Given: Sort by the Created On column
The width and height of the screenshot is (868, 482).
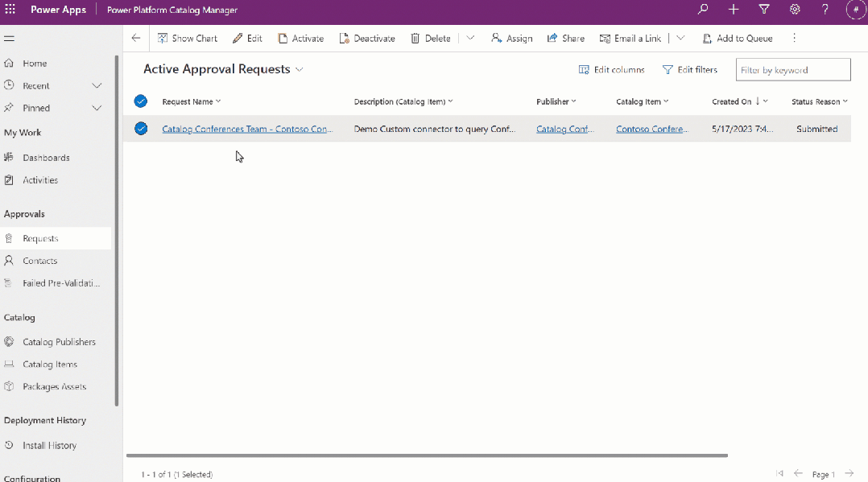Looking at the screenshot, I should pyautogui.click(x=739, y=102).
